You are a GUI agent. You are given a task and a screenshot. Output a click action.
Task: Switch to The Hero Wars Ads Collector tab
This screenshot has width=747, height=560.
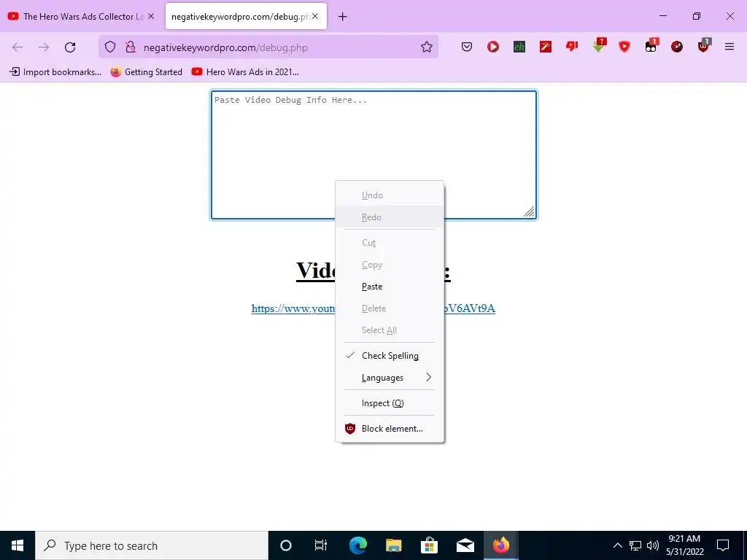click(x=82, y=16)
